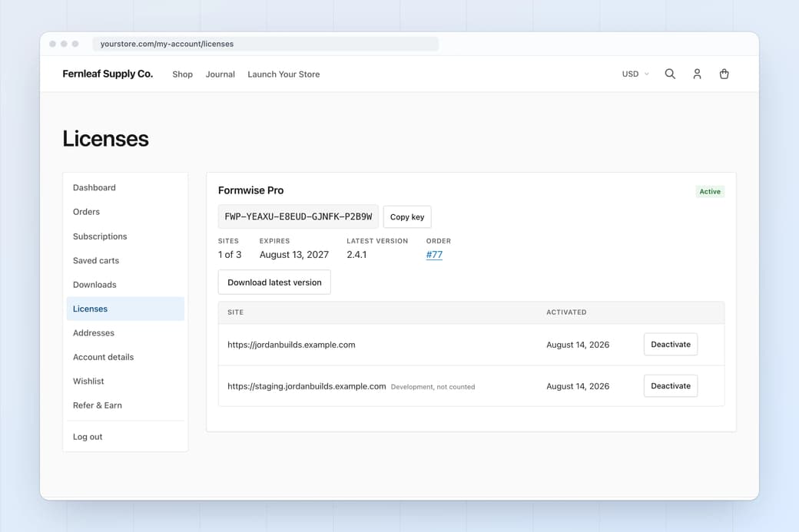Image resolution: width=799 pixels, height=532 pixels.
Task: Click the https://staging.jordanbuilds.example.com site URL
Action: [x=307, y=386]
